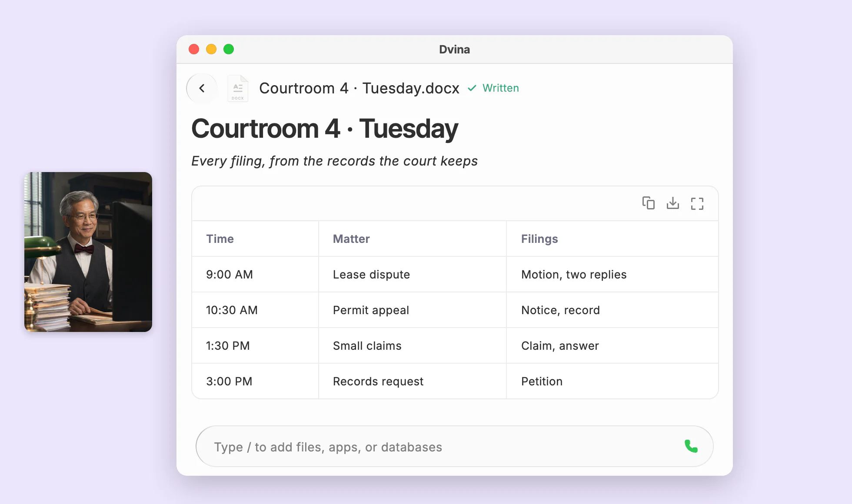Select the Lease dispute cell
This screenshot has width=852, height=504.
point(413,274)
